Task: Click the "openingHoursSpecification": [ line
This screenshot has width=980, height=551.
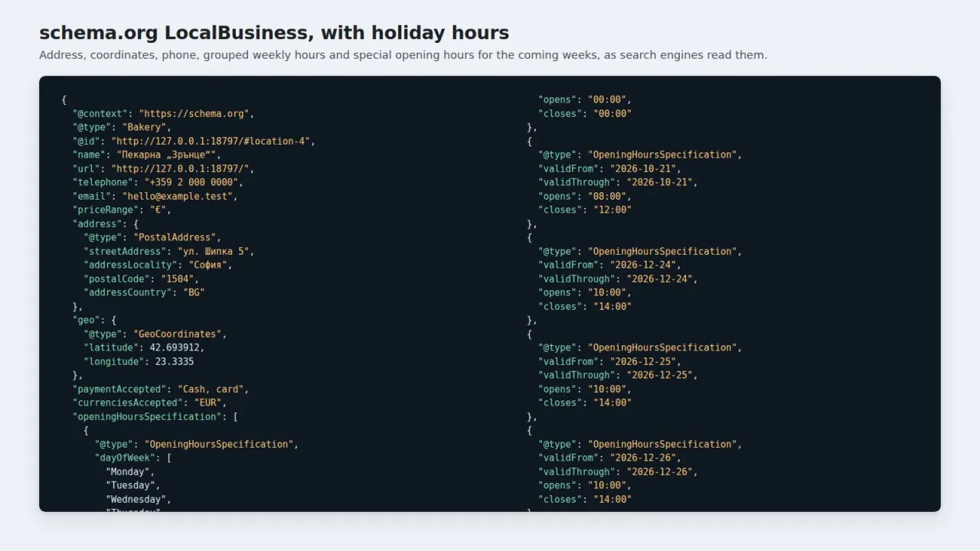Action: pos(155,416)
